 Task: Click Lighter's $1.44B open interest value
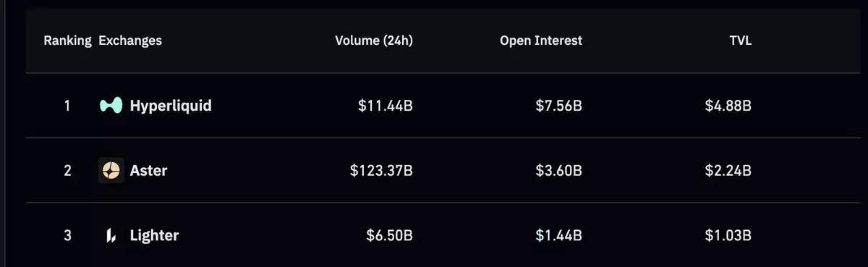click(x=559, y=235)
